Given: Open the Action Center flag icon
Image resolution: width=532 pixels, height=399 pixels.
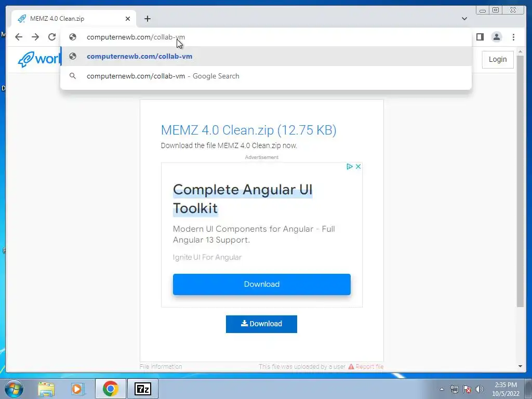Looking at the screenshot, I should coord(467,389).
